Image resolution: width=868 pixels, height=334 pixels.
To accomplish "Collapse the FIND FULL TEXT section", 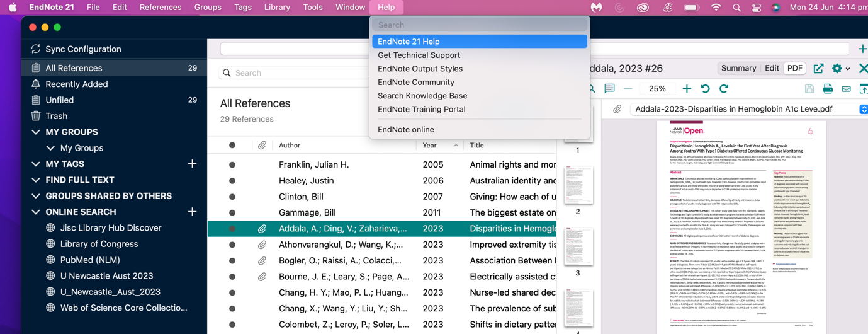I will [36, 180].
